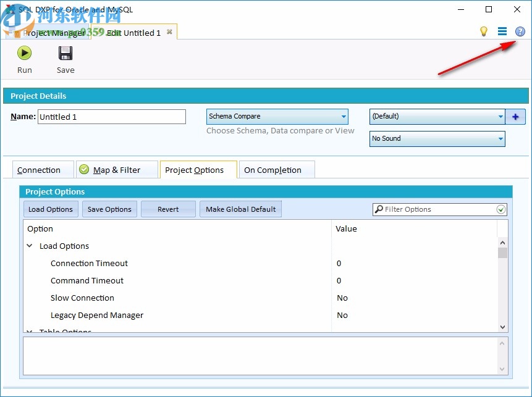This screenshot has width=532, height=397.
Task: Open the Schema Compare dropdown
Action: 343,116
